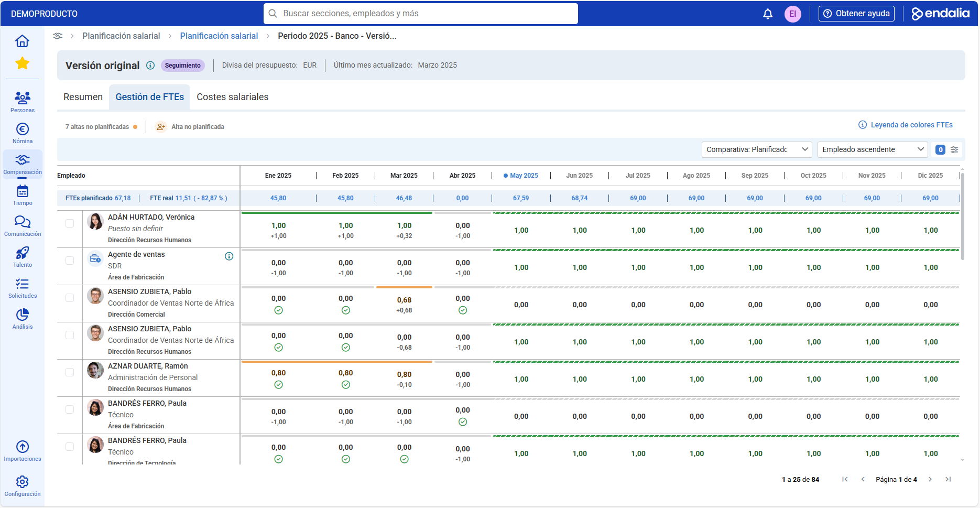The width and height of the screenshot is (980, 508).
Task: Click the notifications bell icon
Action: (x=768, y=14)
